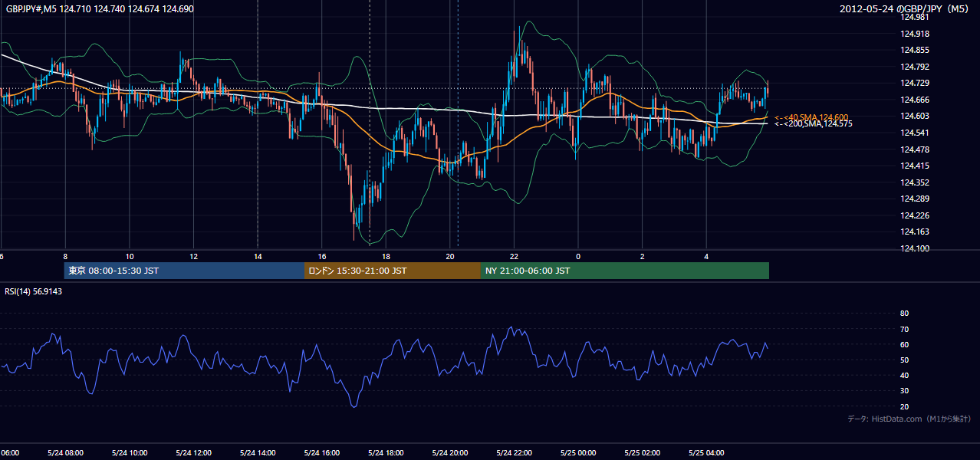
Task: Click hour label 18 under price chart
Action: click(x=386, y=256)
